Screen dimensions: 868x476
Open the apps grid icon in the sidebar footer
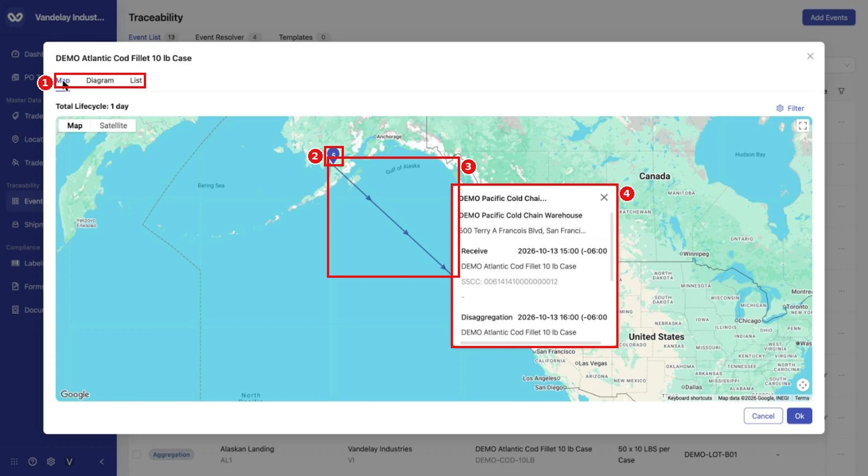14,461
